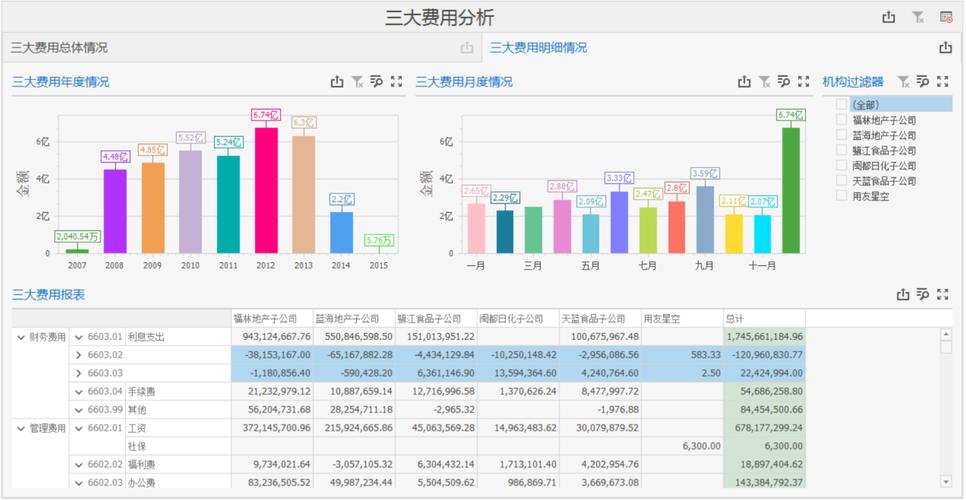Click the linkage icon of 三大费用报表

923,294
